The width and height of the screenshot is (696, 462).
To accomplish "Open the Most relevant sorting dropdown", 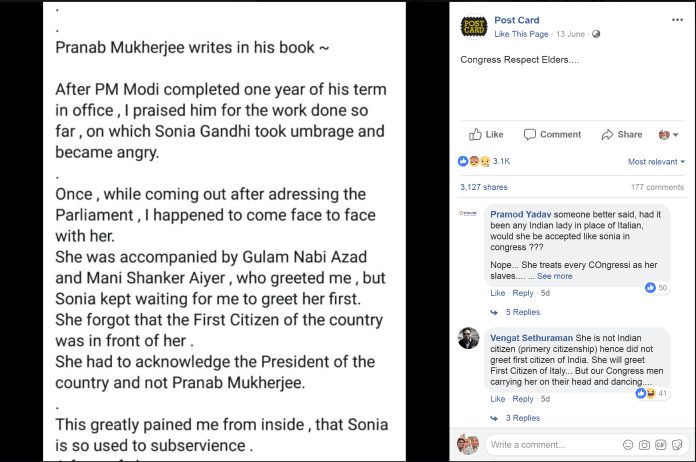I will click(x=656, y=161).
